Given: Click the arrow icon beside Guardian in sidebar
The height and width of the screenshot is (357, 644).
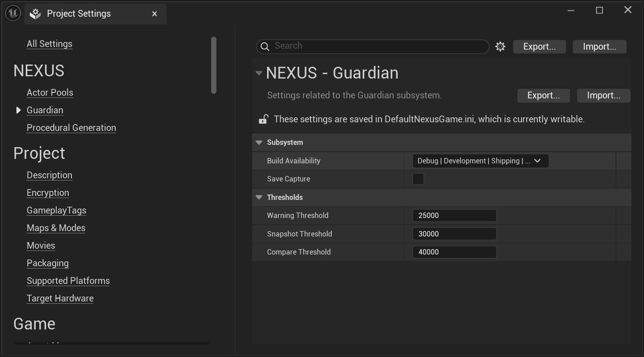Looking at the screenshot, I should tap(19, 110).
